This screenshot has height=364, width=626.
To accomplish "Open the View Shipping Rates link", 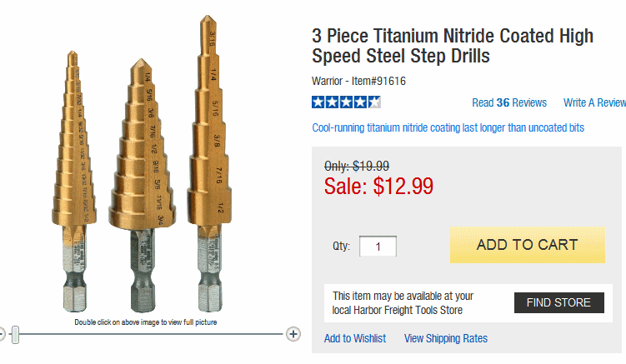I will tap(446, 338).
